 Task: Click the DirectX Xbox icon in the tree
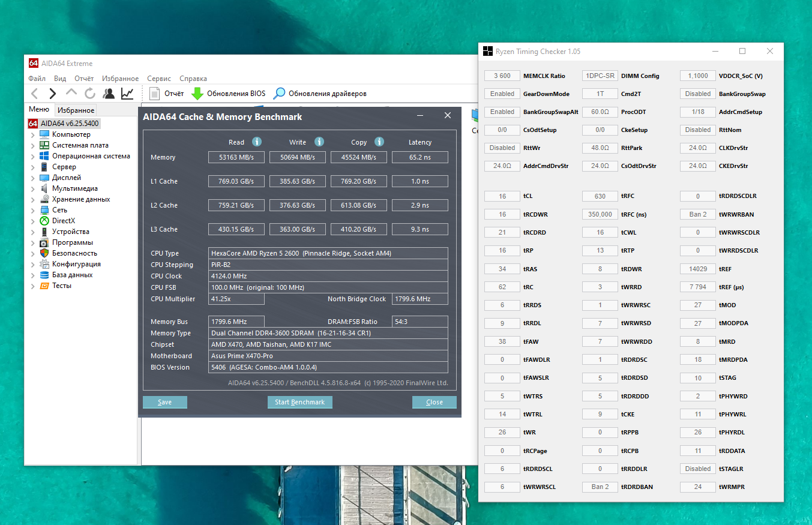(x=44, y=221)
